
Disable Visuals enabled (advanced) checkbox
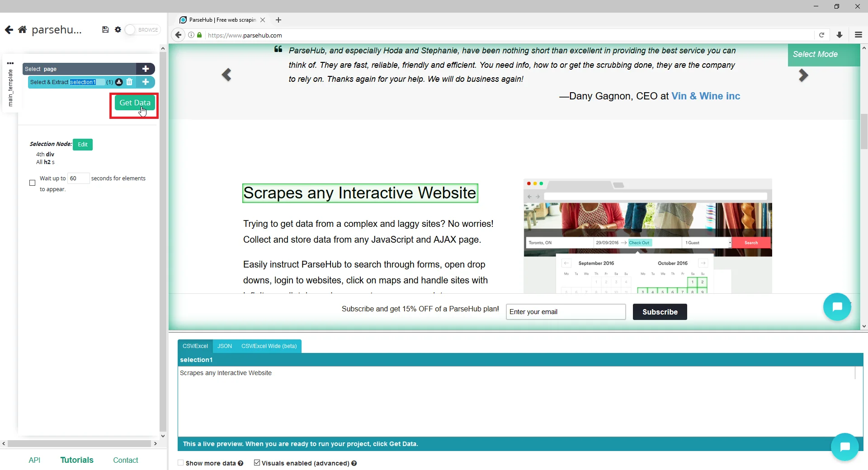pos(257,463)
